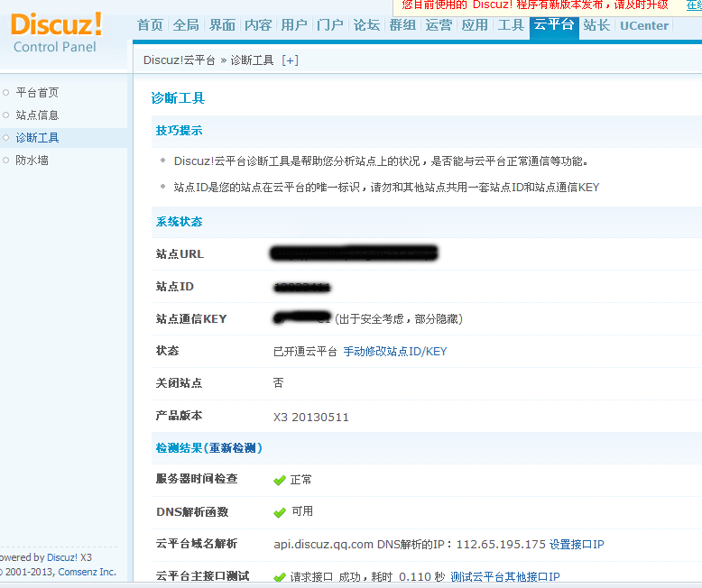This screenshot has height=588, width=702.
Task: Click the 关闭站点 row label
Action: coord(179,383)
